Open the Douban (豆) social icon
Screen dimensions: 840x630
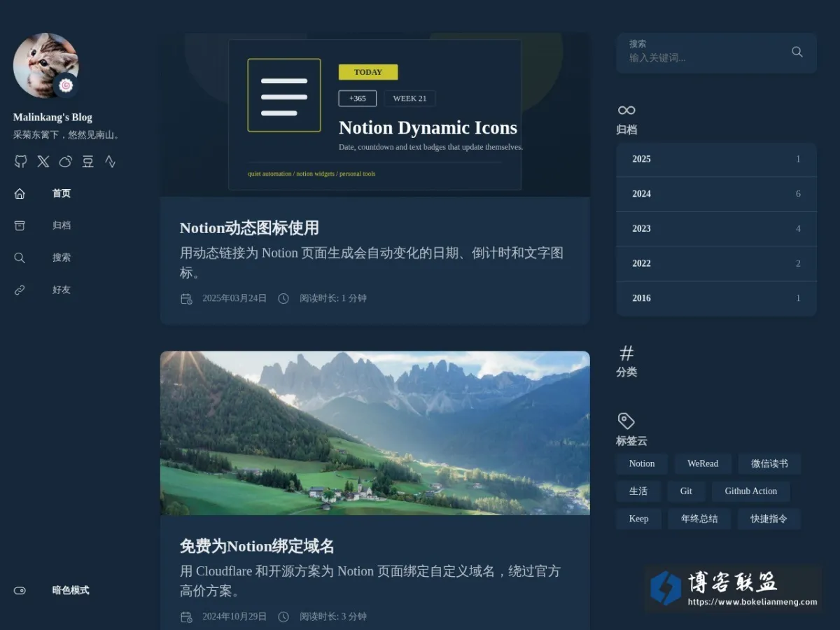tap(88, 162)
